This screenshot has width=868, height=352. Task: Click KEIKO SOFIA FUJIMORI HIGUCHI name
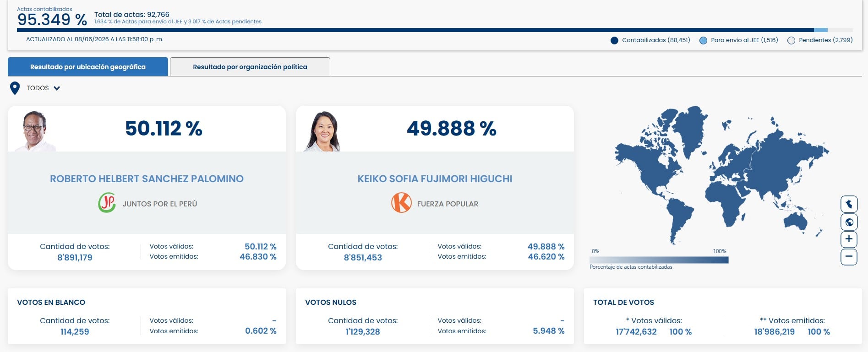pos(435,179)
